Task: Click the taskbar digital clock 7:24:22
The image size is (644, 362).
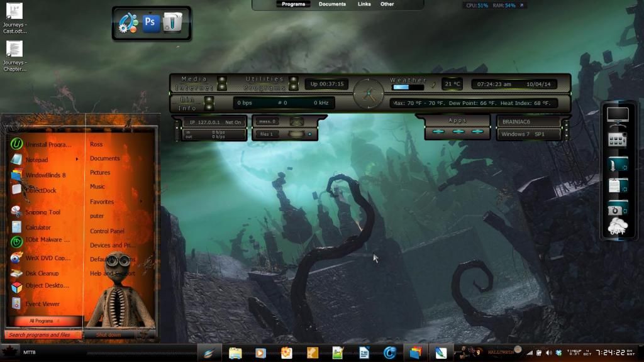Action: [610, 353]
